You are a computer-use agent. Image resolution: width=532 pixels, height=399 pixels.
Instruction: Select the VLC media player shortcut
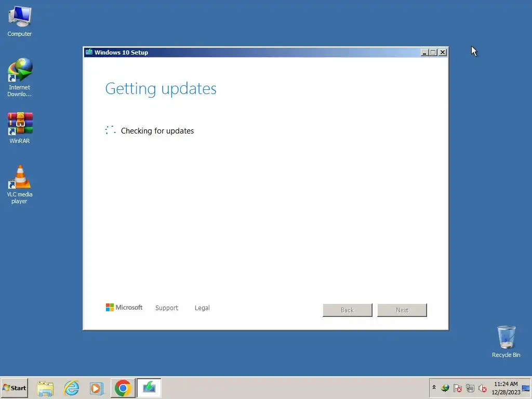click(20, 184)
